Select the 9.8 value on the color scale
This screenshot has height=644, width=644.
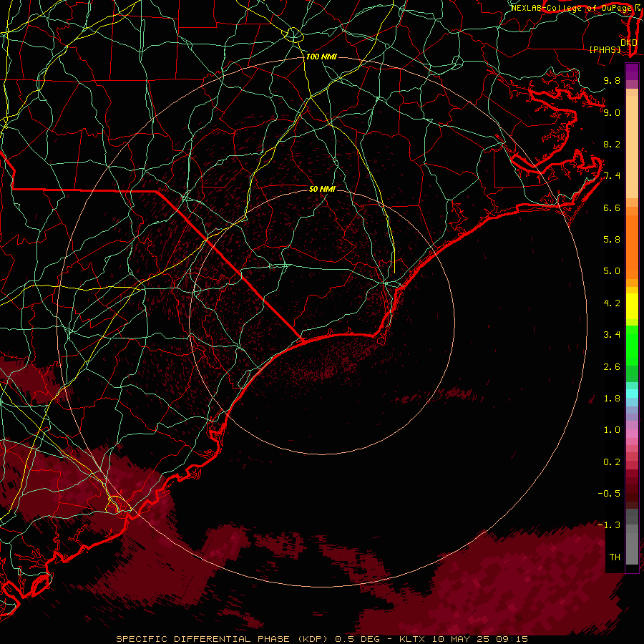point(612,80)
